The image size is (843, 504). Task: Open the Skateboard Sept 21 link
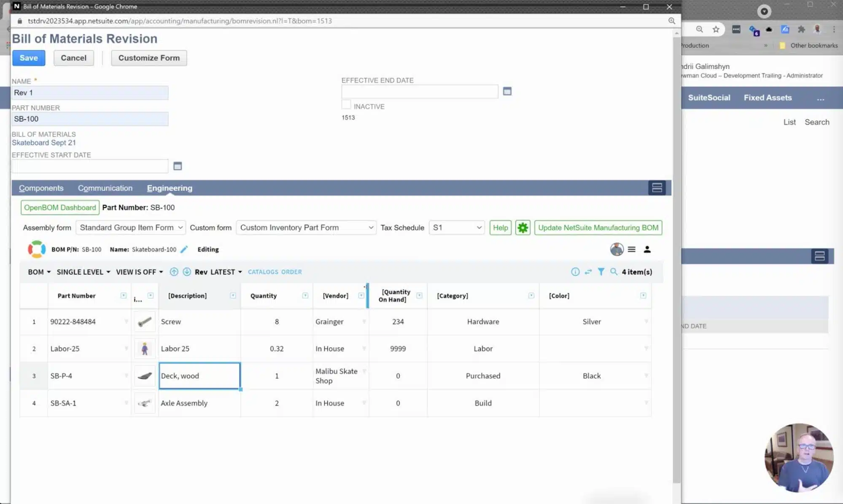point(44,143)
